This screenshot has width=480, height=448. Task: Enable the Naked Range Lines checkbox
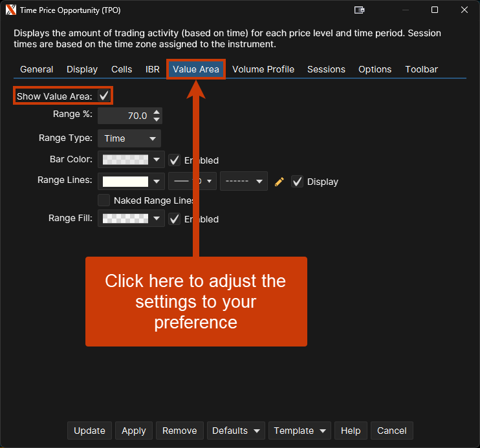[104, 200]
